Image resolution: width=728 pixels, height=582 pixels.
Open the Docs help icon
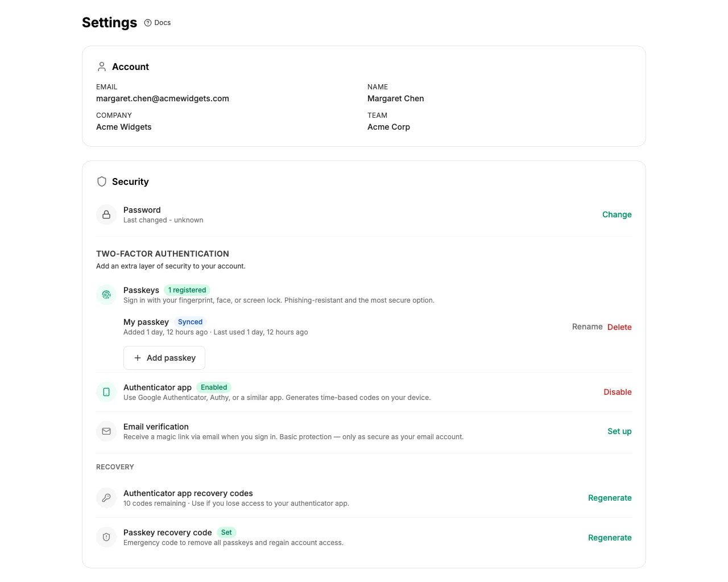pyautogui.click(x=148, y=23)
